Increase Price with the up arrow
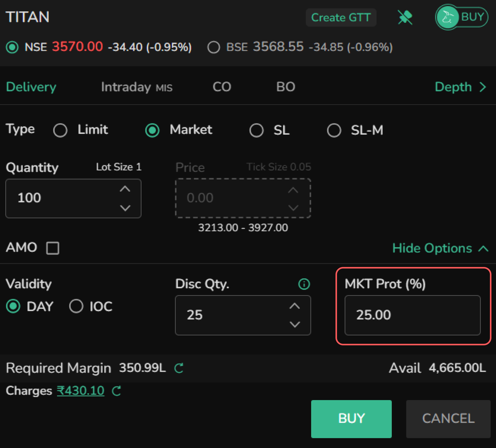 pyautogui.click(x=293, y=190)
